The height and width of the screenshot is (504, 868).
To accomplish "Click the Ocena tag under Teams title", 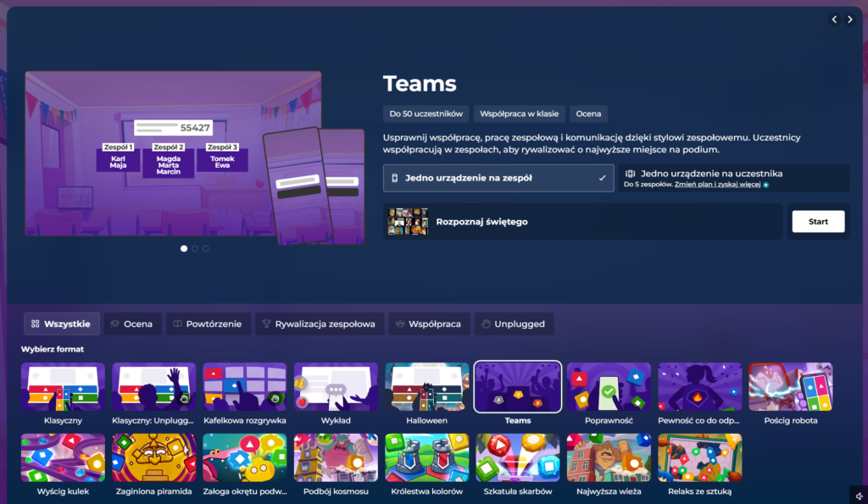I will (588, 114).
